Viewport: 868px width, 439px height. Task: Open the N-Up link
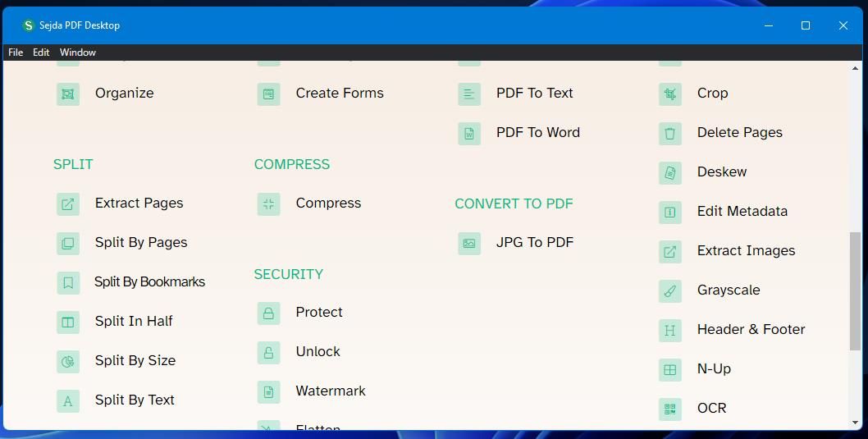click(x=714, y=368)
